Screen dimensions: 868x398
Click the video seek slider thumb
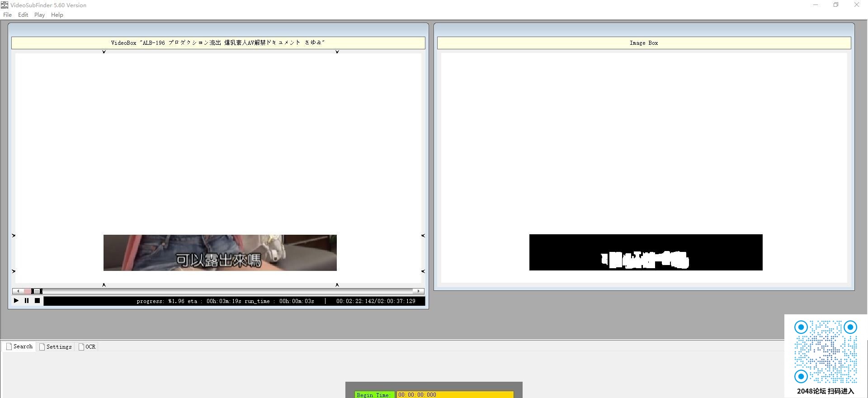(37, 291)
